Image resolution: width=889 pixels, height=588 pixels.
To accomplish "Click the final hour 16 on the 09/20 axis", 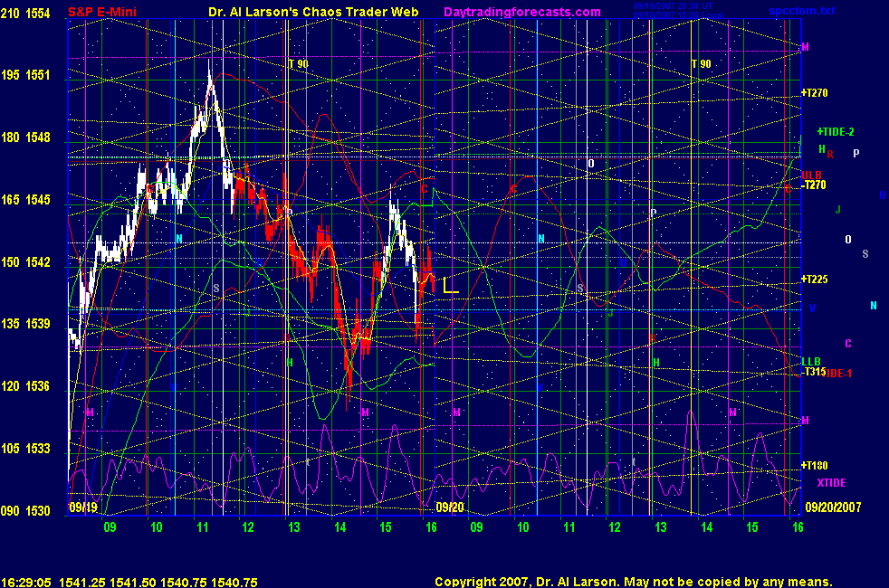I will pos(798,527).
